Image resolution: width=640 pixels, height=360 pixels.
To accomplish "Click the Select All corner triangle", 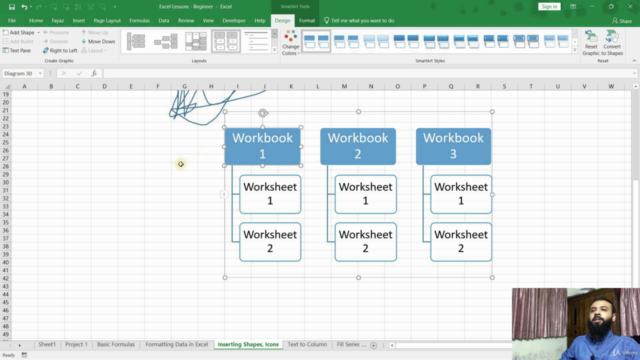I will 7,86.
